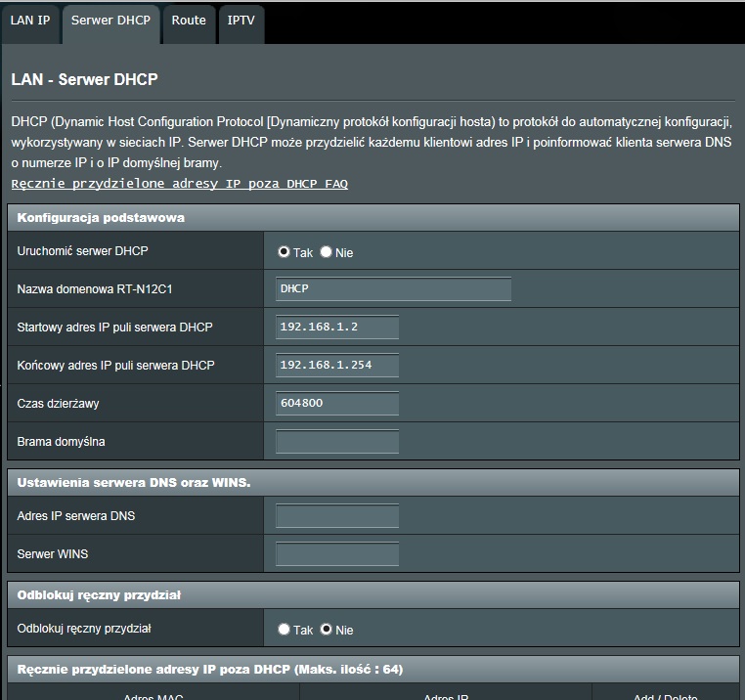
Task: Edit the Końcowy adres IP puli field
Action: tap(337, 365)
